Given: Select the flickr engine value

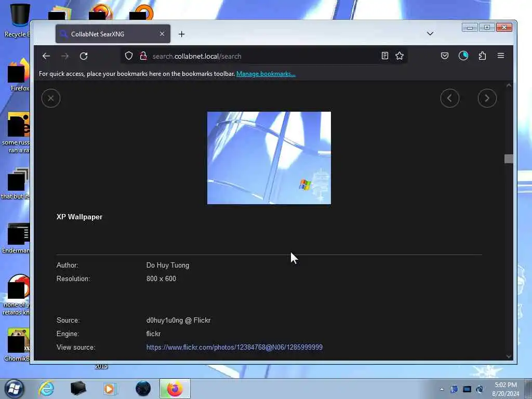Looking at the screenshot, I should (x=153, y=334).
